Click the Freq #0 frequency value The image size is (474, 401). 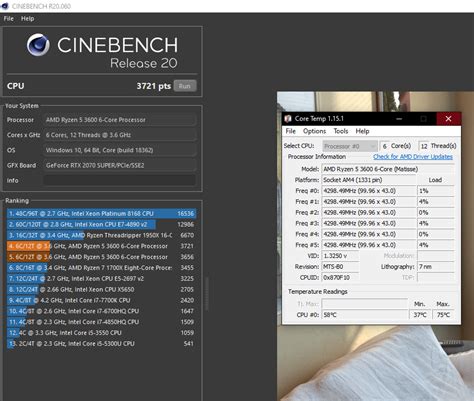(x=369, y=191)
